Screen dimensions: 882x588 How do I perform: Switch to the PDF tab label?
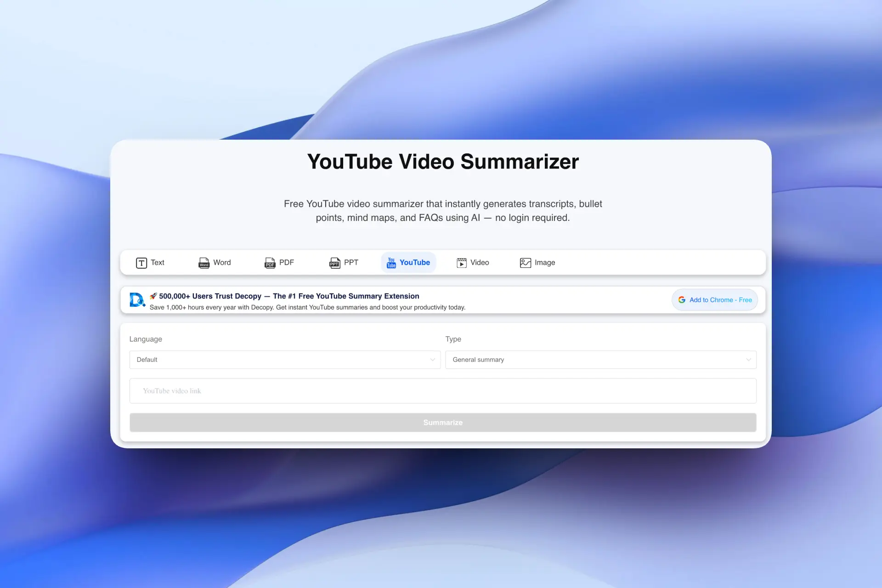click(x=287, y=263)
